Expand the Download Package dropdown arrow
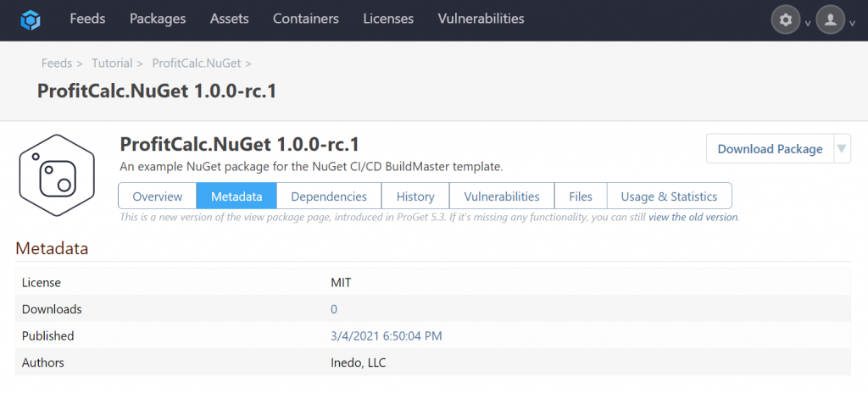868x393 pixels. (842, 149)
